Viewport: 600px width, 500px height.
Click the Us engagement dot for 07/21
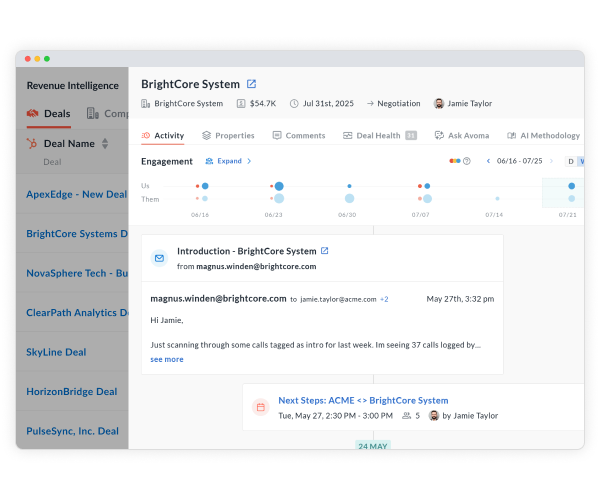click(x=572, y=186)
